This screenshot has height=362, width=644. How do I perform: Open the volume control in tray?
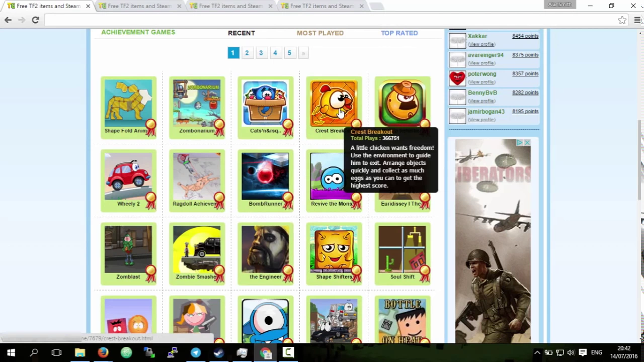[x=571, y=352]
